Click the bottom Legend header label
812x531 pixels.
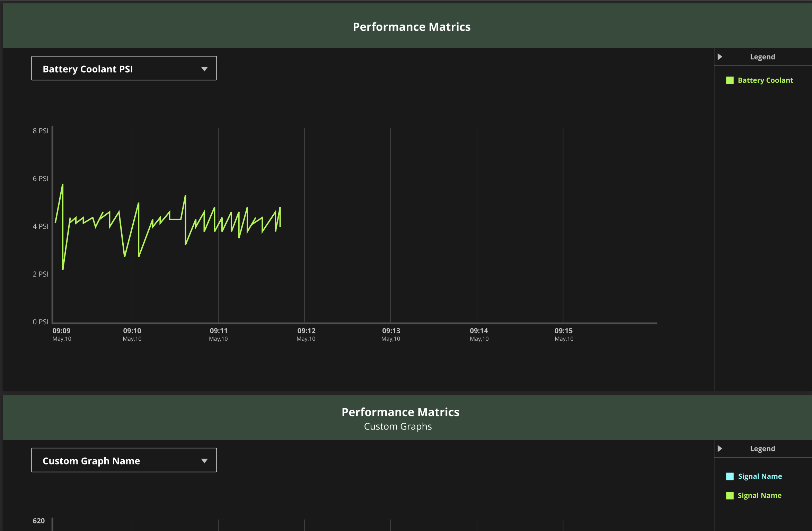(762, 449)
